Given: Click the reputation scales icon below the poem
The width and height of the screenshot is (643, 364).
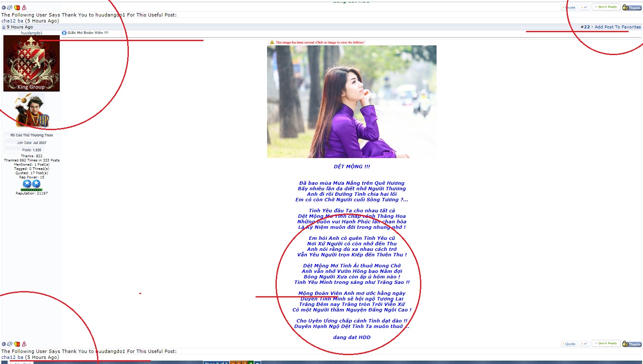Looking at the screenshot, I should (10, 344).
